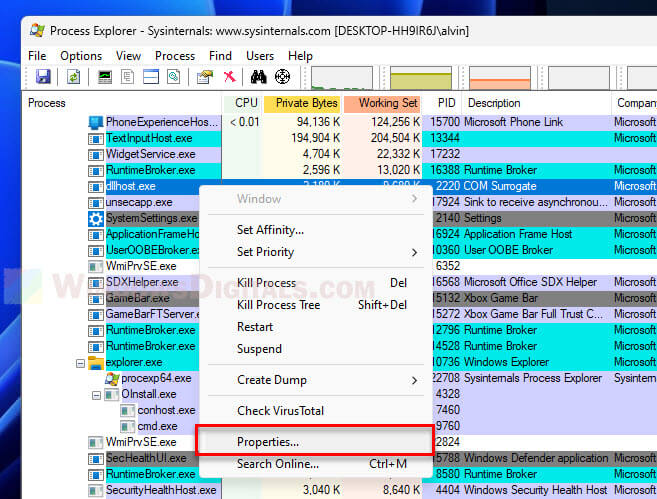
Task: Click the 194,904 K private bytes value
Action: [316, 138]
